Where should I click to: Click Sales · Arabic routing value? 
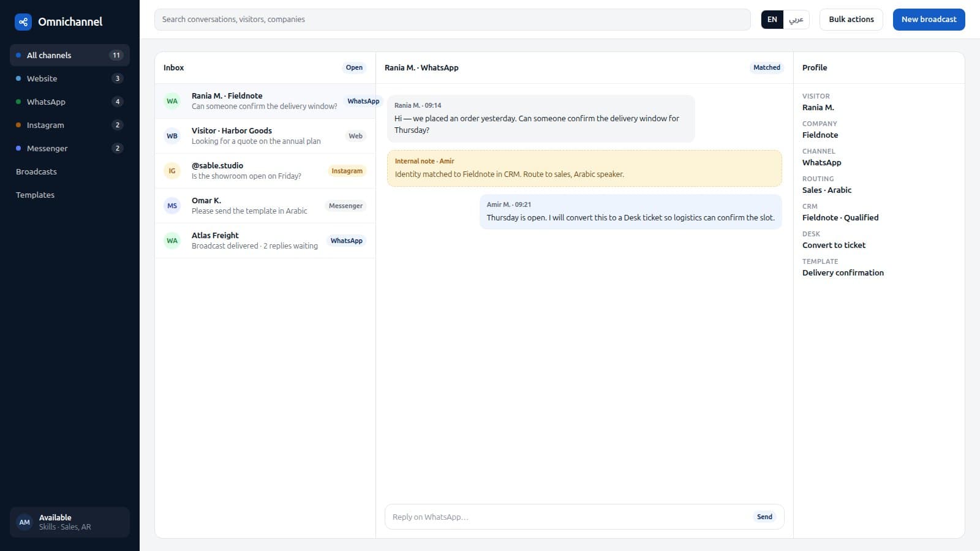827,190
